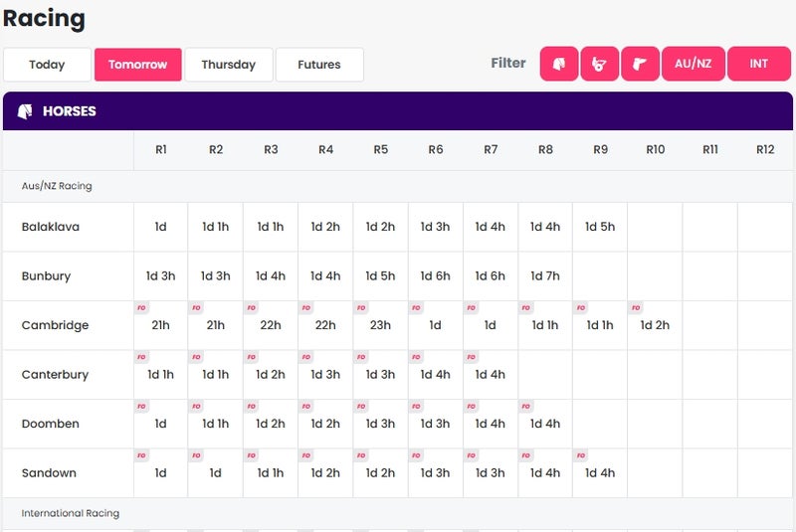Toggle the horse racing filter icon
This screenshot has height=532, width=796.
[559, 64]
